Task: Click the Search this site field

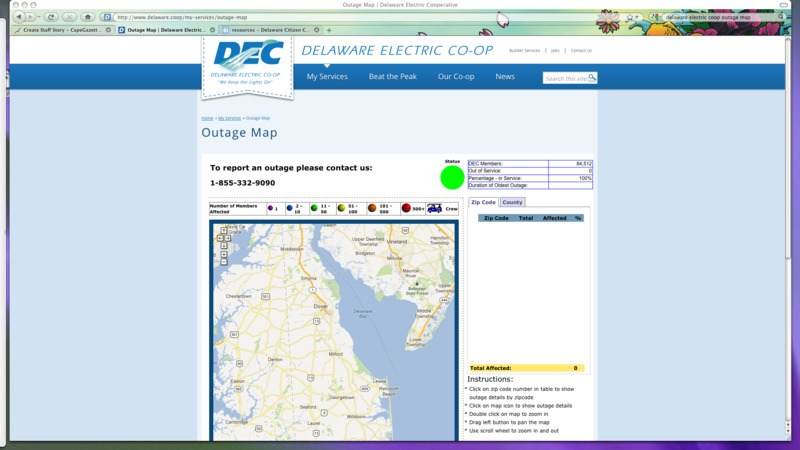Action: (565, 78)
